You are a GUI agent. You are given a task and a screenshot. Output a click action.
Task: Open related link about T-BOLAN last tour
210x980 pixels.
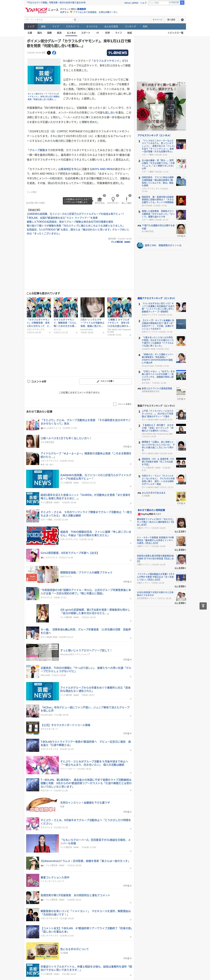coord(62,218)
